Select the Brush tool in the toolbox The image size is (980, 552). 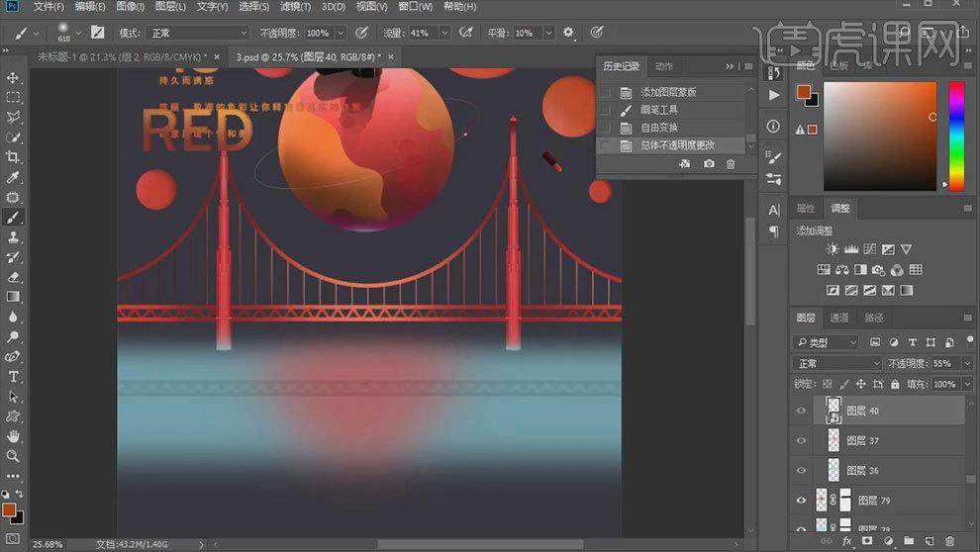(x=13, y=218)
